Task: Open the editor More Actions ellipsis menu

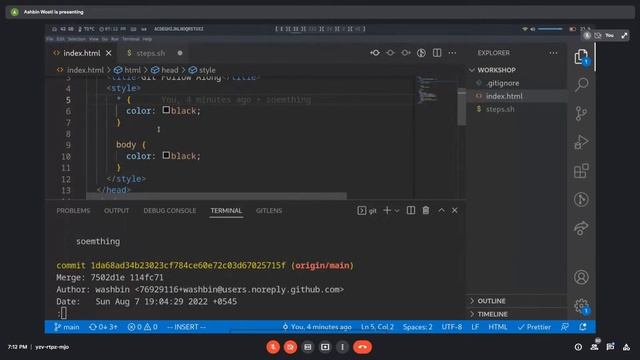Action: click(x=452, y=53)
